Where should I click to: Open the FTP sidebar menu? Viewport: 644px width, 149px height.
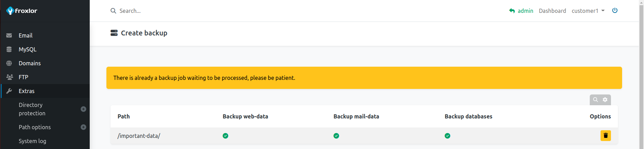[x=23, y=77]
